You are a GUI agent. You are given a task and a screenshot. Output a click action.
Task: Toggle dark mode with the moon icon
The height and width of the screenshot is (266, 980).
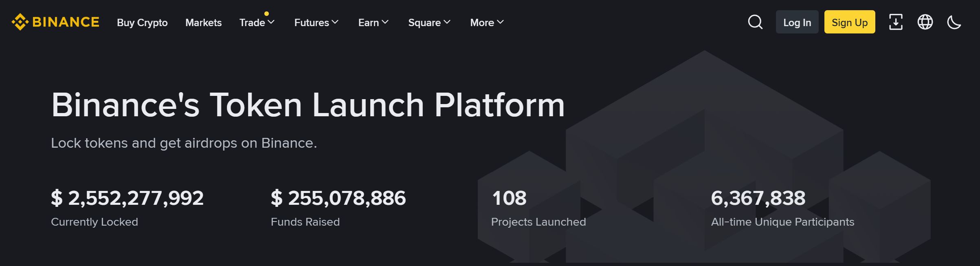click(x=954, y=22)
